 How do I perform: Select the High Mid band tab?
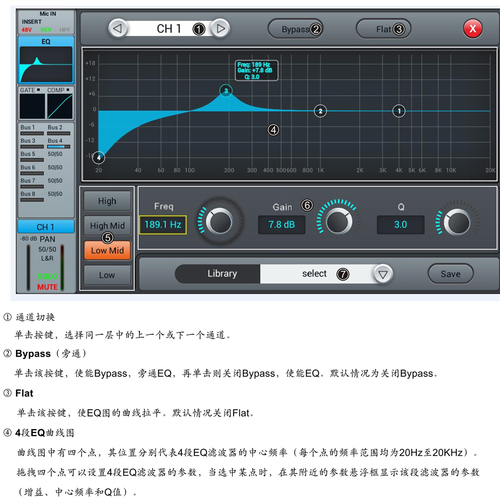pos(107,226)
